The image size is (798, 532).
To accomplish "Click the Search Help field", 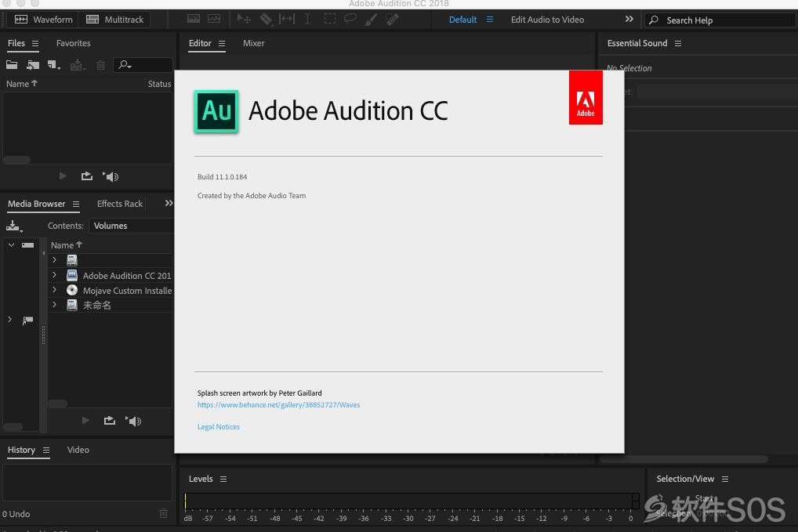I will [x=720, y=20].
